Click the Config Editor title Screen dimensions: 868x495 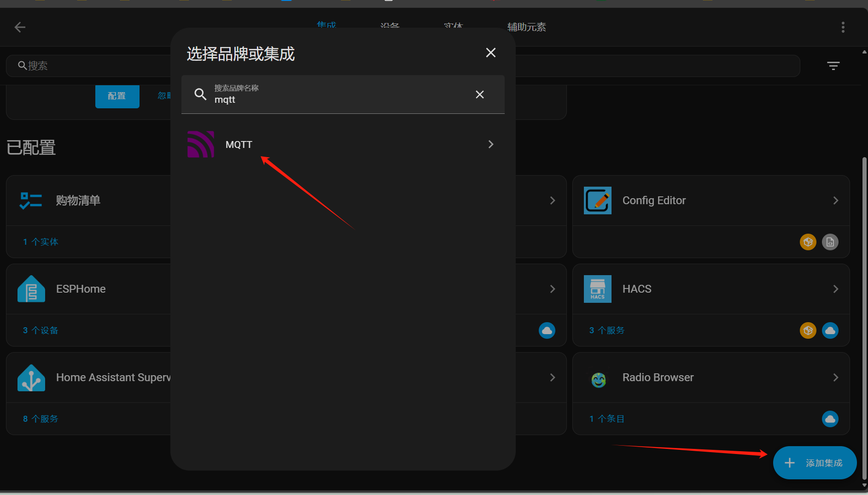coord(654,200)
